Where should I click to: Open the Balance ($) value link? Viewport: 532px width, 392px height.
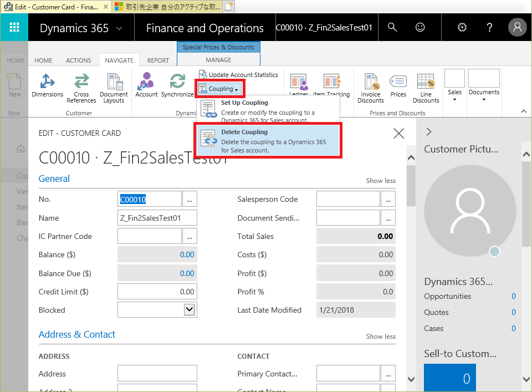coord(187,254)
